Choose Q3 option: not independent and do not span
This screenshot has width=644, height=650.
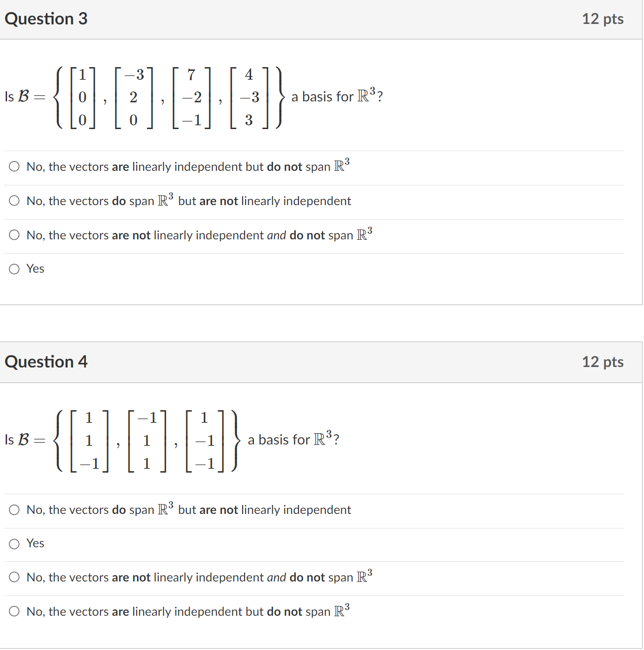click(14, 235)
